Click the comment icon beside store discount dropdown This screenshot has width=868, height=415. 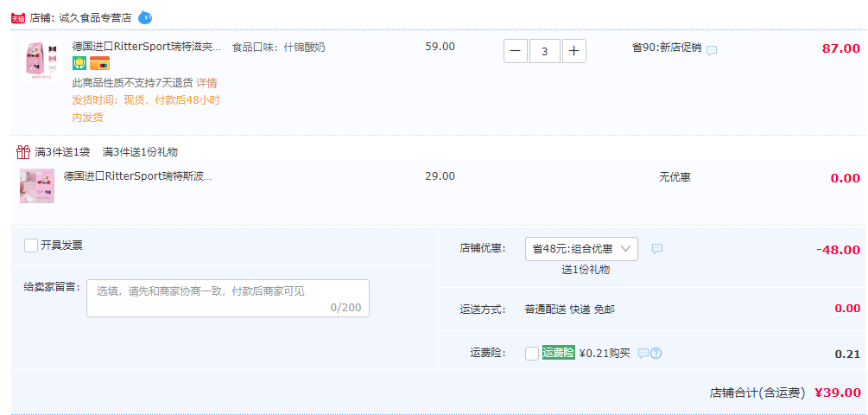coord(657,249)
